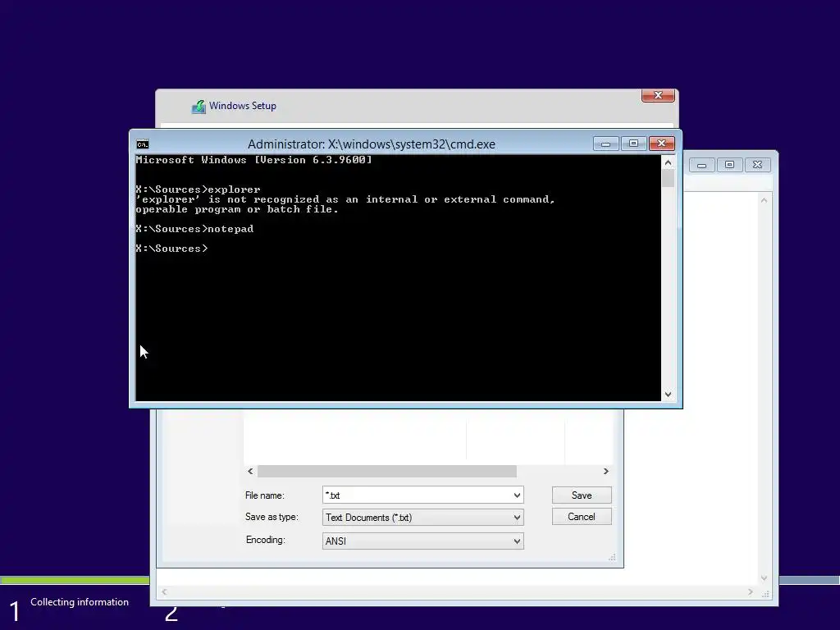
Task: Close the Windows Setup window
Action: (658, 95)
